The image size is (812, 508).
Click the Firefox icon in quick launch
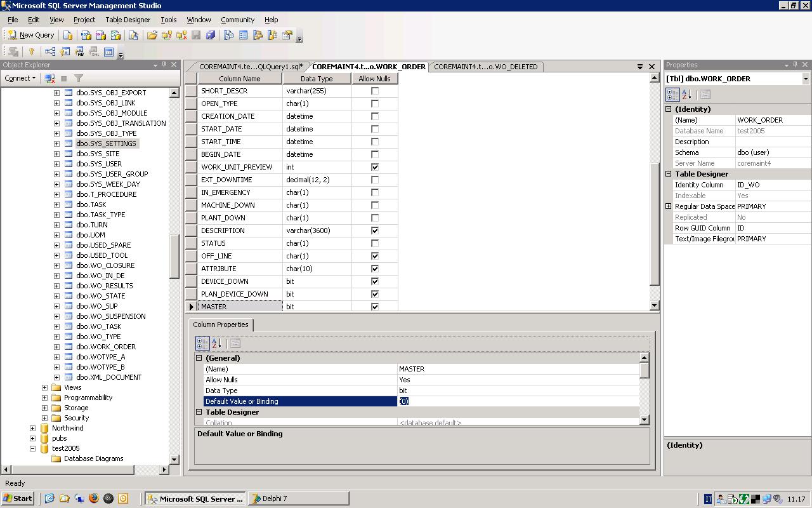94,498
